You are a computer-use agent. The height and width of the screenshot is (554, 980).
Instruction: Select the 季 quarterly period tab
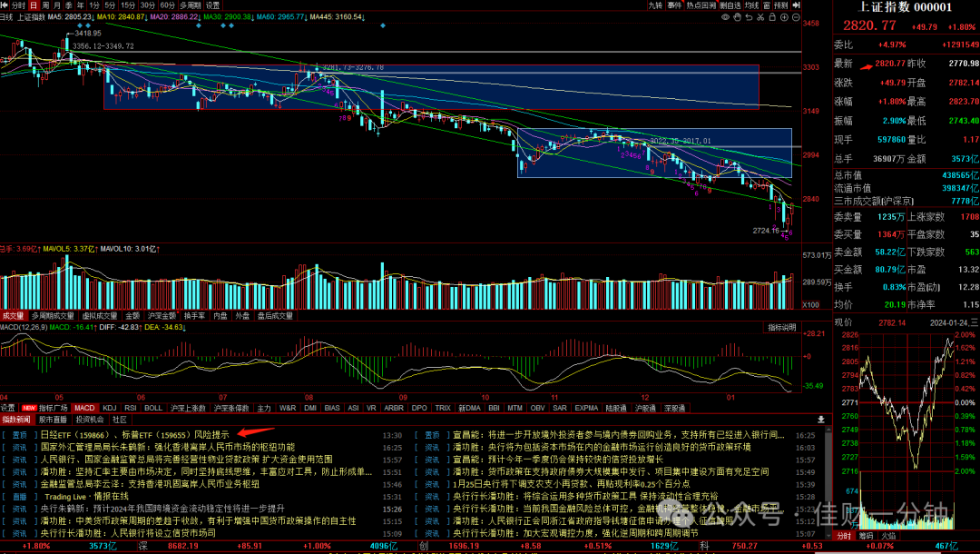pyautogui.click(x=69, y=5)
